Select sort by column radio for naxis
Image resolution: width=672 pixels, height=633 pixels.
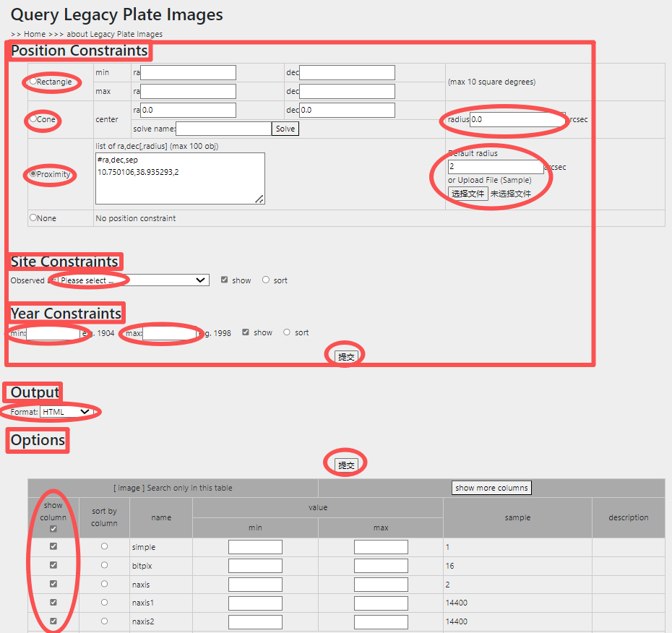click(x=104, y=584)
